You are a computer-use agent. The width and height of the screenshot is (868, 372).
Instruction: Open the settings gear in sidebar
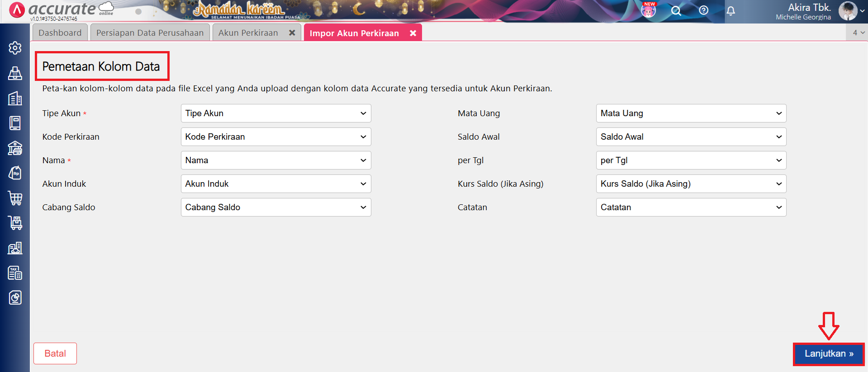(15, 48)
